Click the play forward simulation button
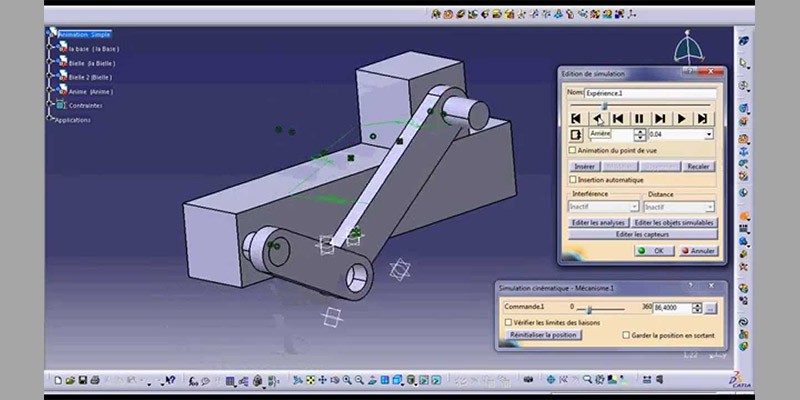The width and height of the screenshot is (800, 400). 682,118
